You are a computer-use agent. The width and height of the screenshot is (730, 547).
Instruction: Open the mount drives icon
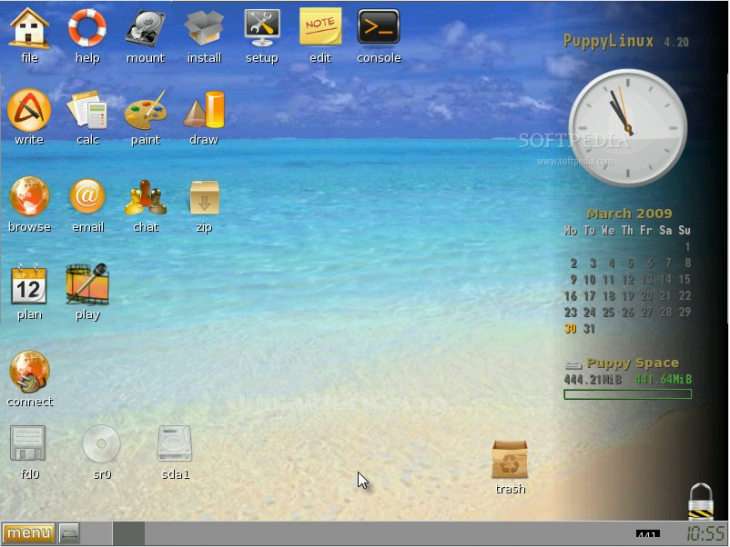click(x=145, y=28)
